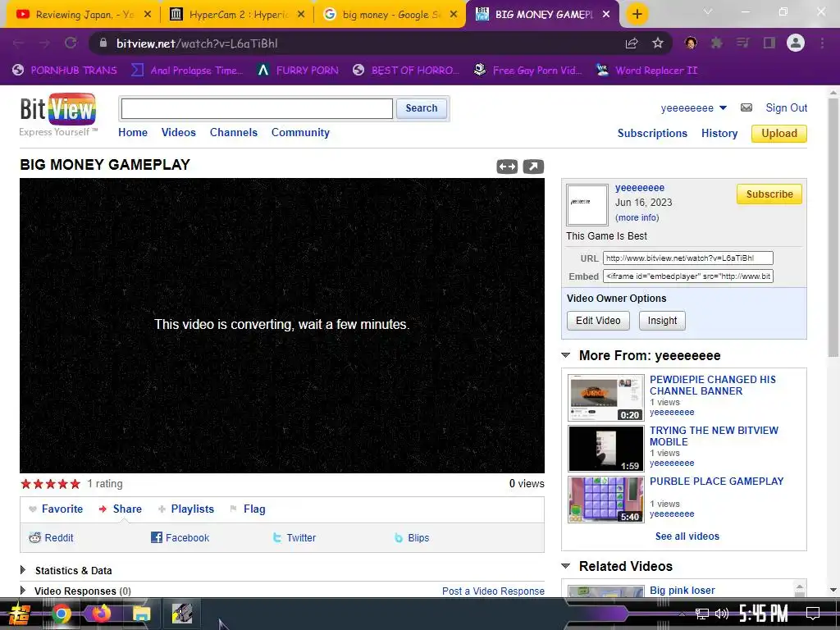Image resolution: width=840 pixels, height=630 pixels.
Task: Share video on Facebook
Action: [x=180, y=538]
